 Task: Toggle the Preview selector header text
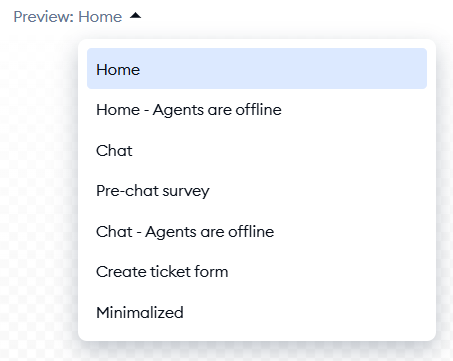click(x=68, y=17)
